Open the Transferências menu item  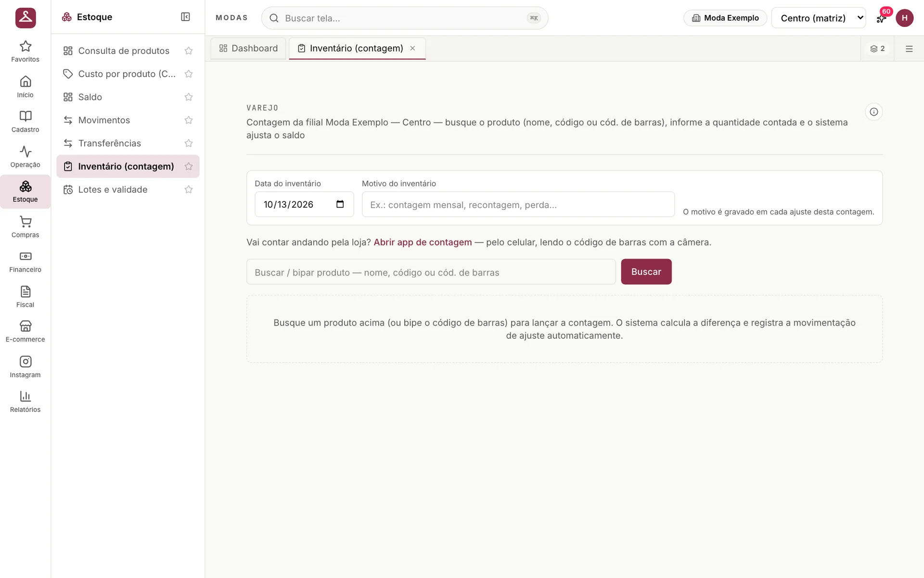click(x=109, y=143)
